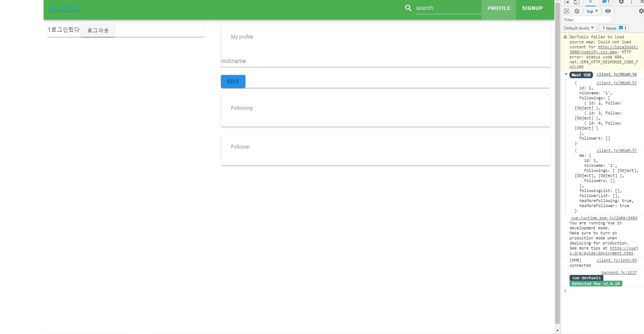Open the issues counter in DevTools top bar

point(606,2)
